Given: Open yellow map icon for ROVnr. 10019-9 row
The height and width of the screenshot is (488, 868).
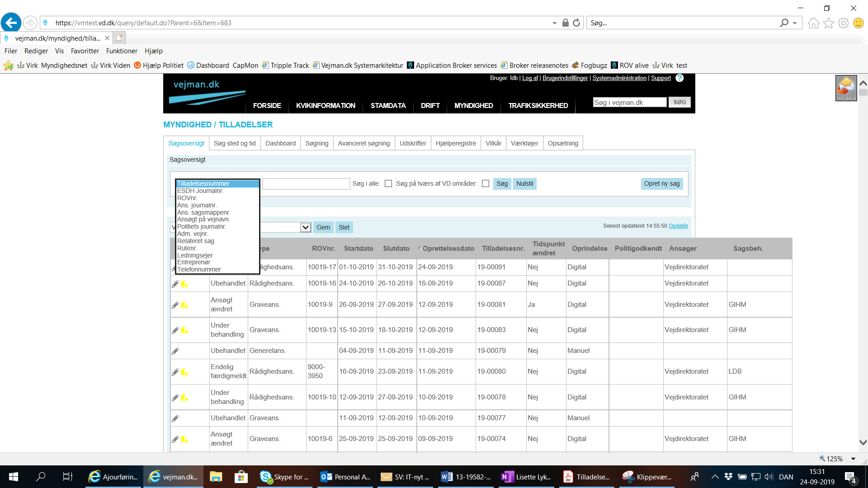Looking at the screenshot, I should [184, 305].
